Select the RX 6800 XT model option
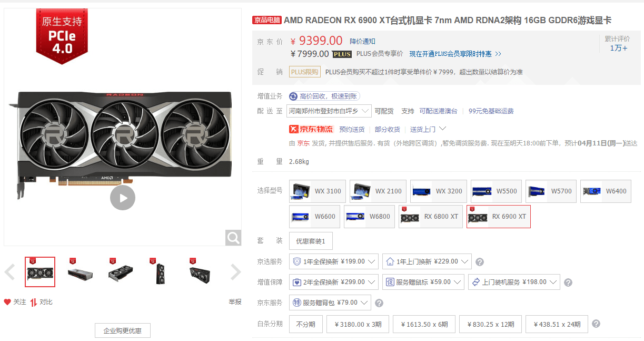This screenshot has width=644, height=341. click(430, 216)
